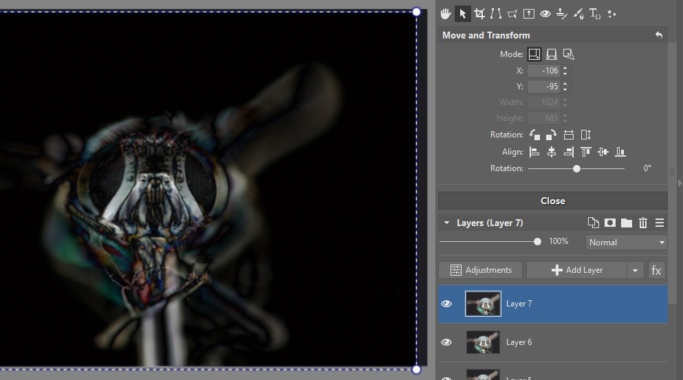Image resolution: width=683 pixels, height=380 pixels.
Task: Open the Add Layer dropdown arrow
Action: [635, 270]
